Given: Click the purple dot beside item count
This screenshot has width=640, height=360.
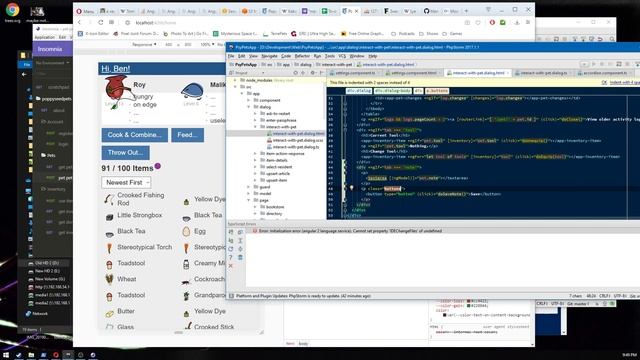Looking at the screenshot, I should 158,166.
